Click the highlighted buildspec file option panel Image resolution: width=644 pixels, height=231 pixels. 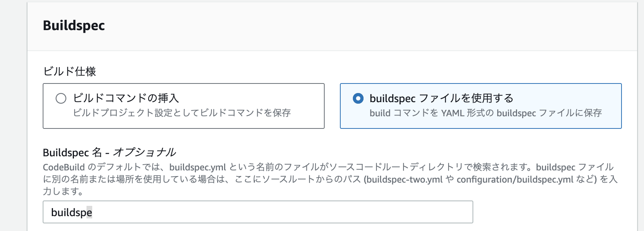(480, 106)
